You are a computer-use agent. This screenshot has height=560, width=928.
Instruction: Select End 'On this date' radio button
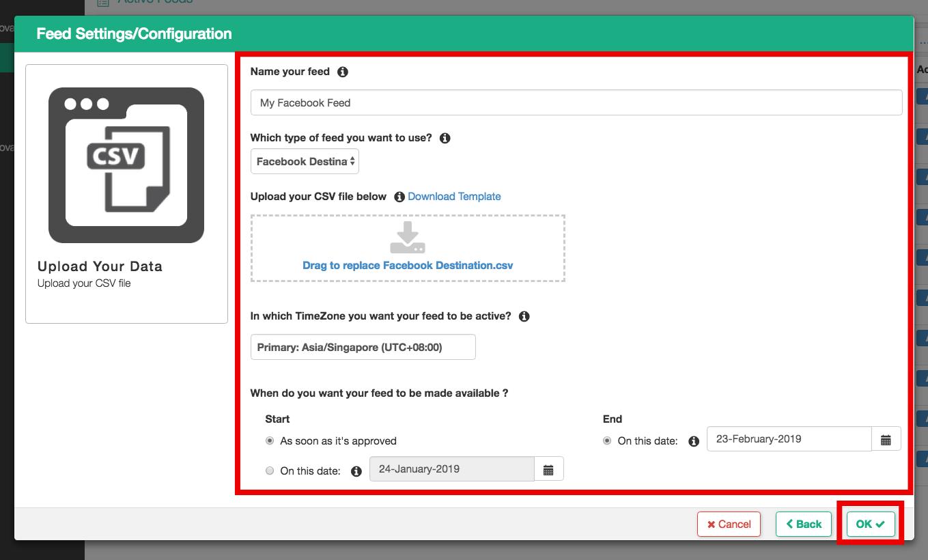pos(607,441)
